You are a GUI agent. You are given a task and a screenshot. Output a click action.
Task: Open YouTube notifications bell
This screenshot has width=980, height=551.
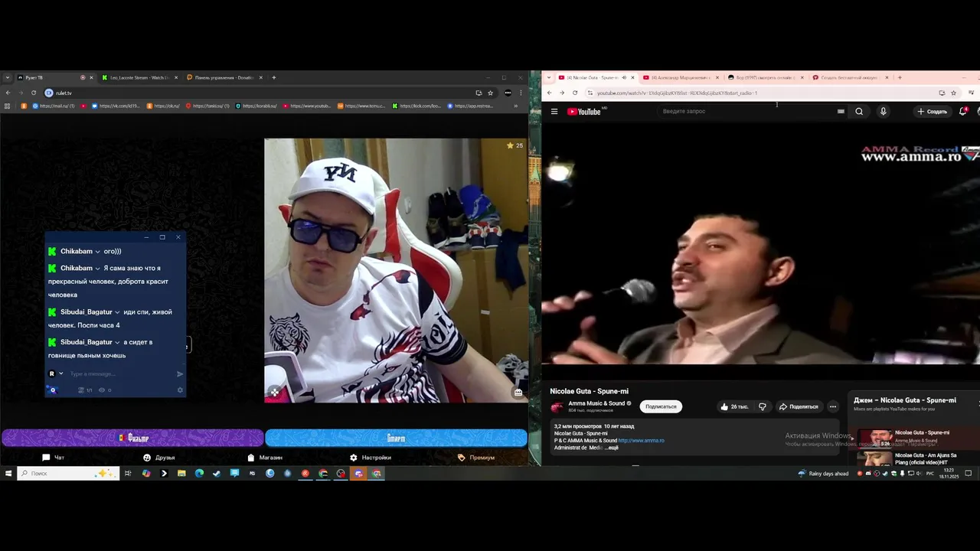963,112
